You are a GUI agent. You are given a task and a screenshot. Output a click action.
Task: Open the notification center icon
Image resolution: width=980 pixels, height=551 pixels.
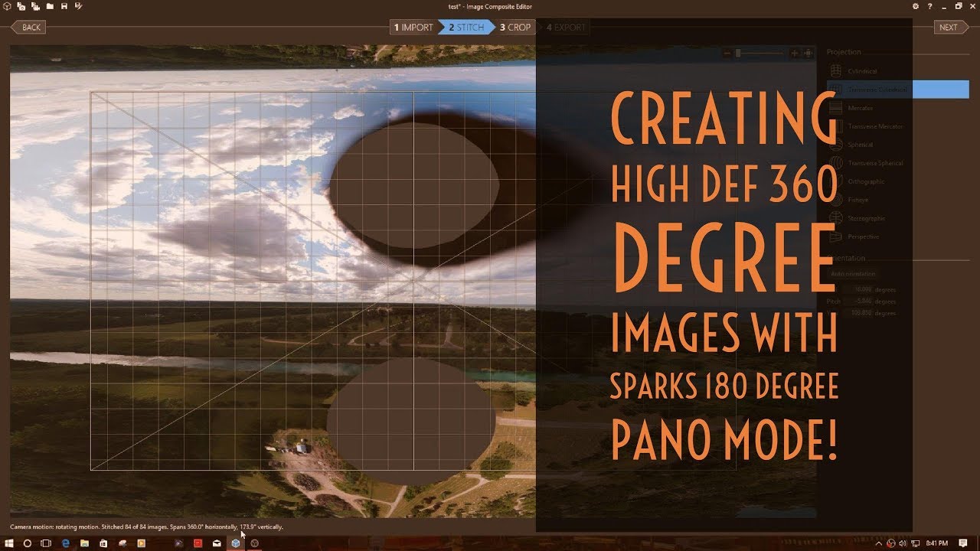[963, 543]
